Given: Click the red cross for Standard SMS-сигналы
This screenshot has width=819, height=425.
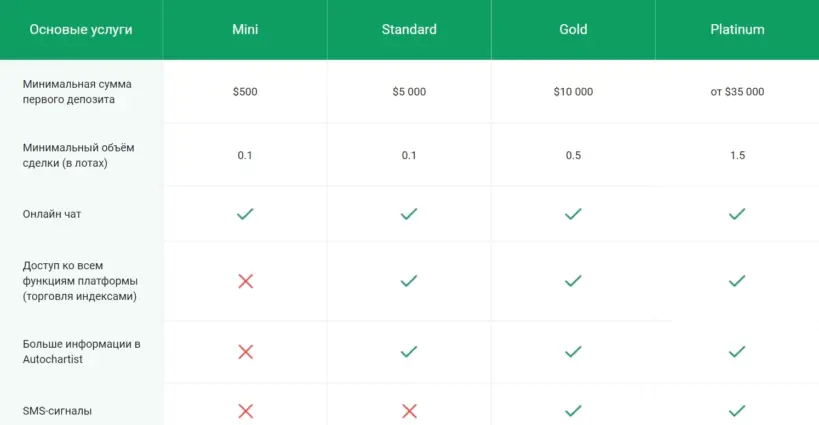Looking at the screenshot, I should click(x=409, y=411).
